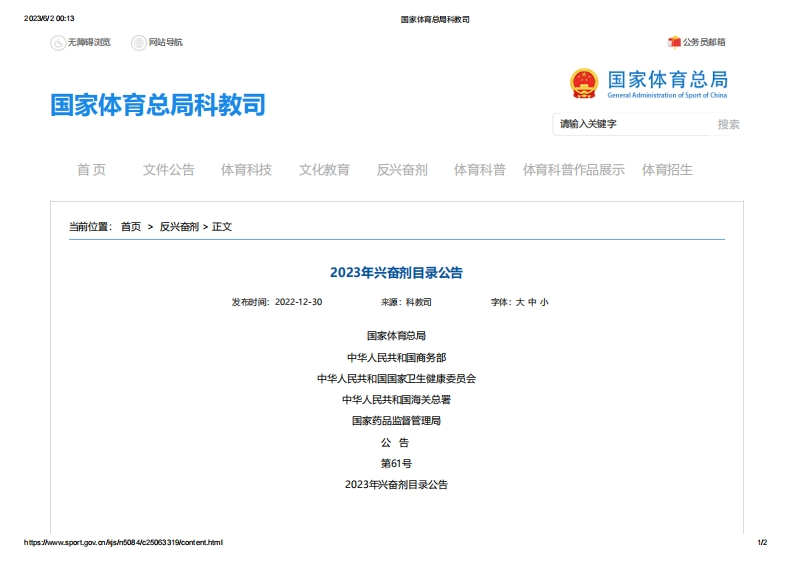Viewport: 793px width, 561px height.
Task: Open the 公务员邮箱 mailbox icon
Action: (x=674, y=42)
